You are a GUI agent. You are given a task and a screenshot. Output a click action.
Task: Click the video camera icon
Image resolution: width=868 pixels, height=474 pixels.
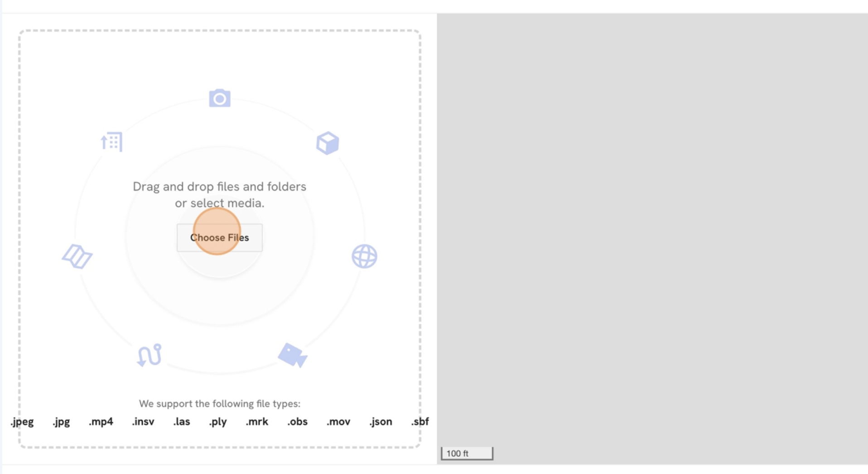[x=293, y=355]
